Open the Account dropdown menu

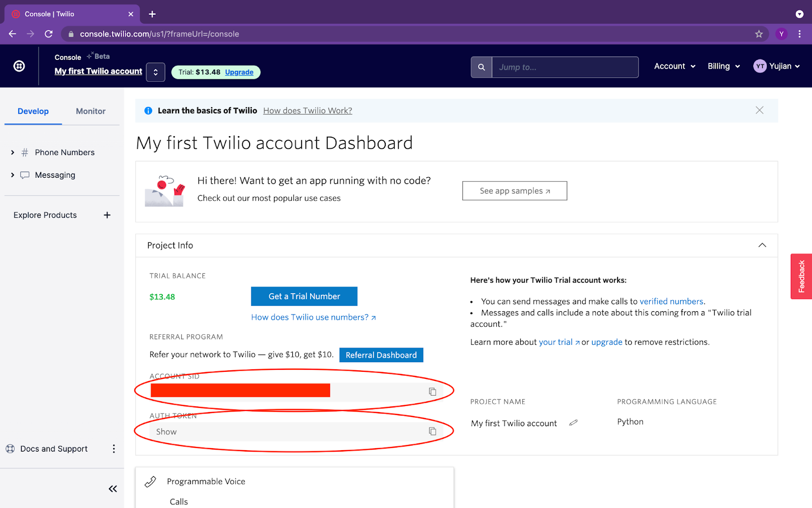coord(674,66)
